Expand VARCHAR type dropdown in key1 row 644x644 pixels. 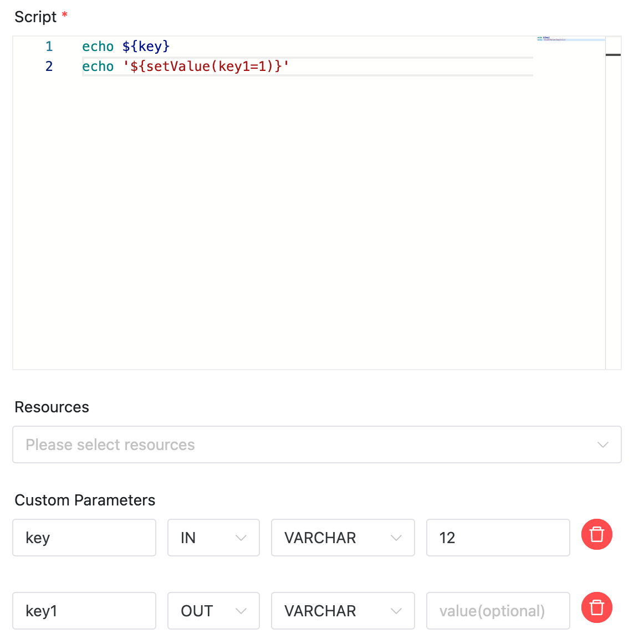pos(343,611)
